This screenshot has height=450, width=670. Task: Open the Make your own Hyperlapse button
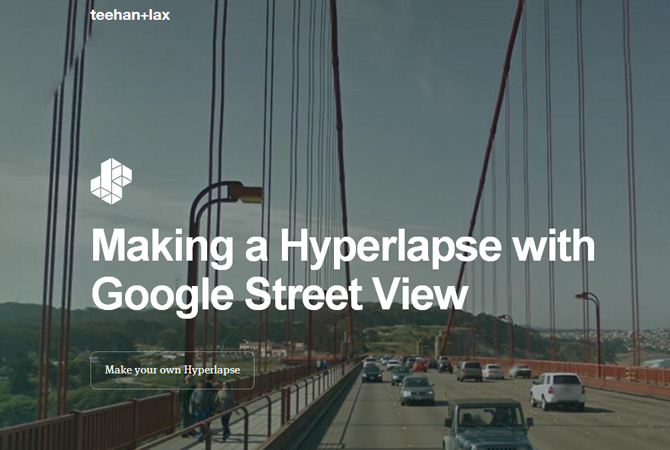click(x=173, y=371)
